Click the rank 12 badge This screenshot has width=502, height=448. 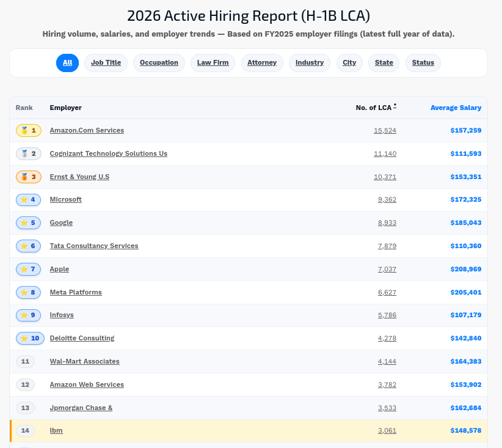(x=25, y=384)
